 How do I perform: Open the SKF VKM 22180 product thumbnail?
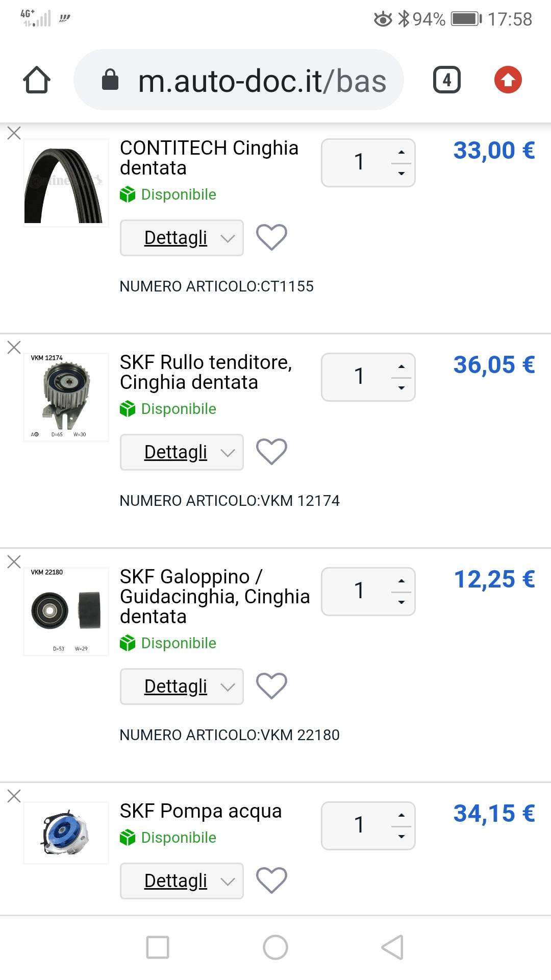click(66, 611)
